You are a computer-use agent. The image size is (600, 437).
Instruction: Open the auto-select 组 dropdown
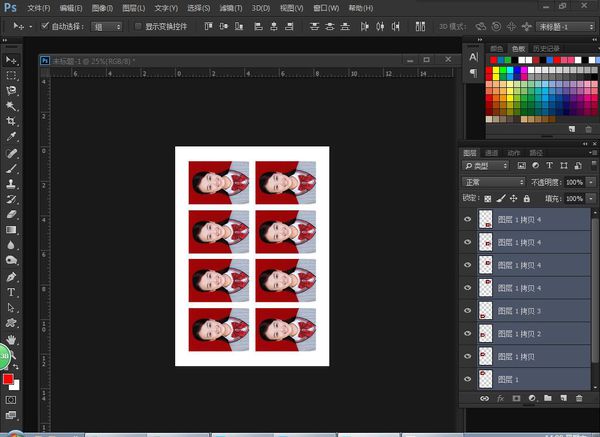(106, 26)
